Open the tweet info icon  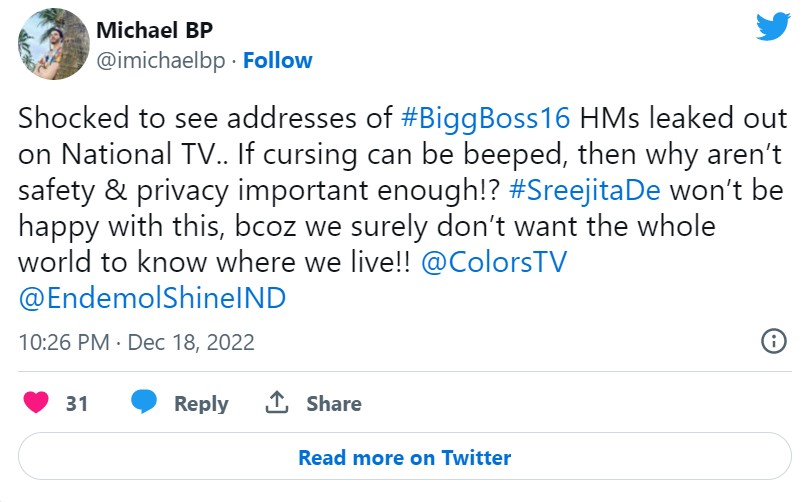click(x=773, y=341)
